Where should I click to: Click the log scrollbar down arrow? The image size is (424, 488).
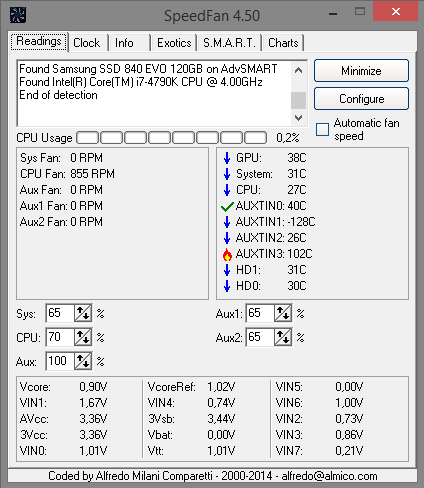pos(299,117)
